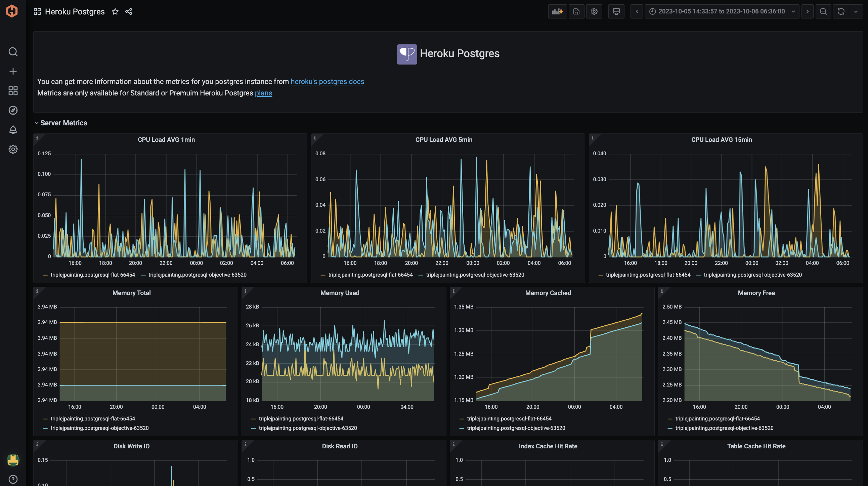Open CPU Load AVG 5min panel menu
Screen dimensions: 868x486
(444, 139)
